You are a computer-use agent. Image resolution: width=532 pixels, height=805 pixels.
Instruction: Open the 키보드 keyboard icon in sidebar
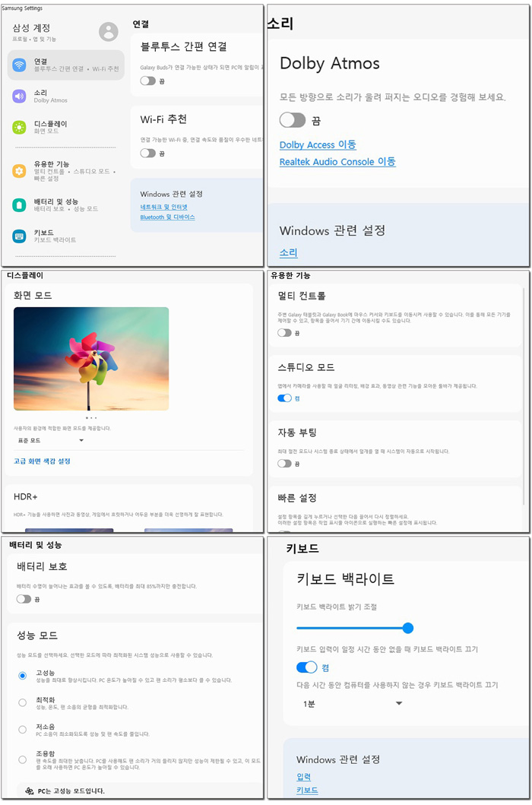coord(20,236)
